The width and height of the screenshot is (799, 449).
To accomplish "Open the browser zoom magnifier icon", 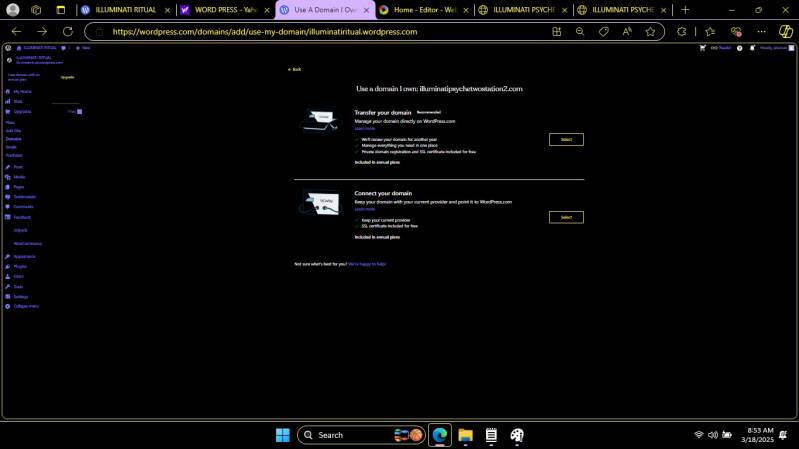I will tap(580, 32).
